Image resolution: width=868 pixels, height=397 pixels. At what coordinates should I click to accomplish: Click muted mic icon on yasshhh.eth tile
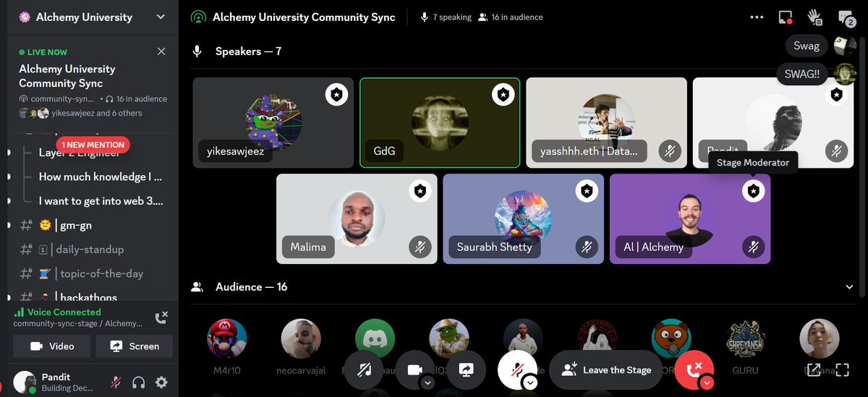point(670,151)
